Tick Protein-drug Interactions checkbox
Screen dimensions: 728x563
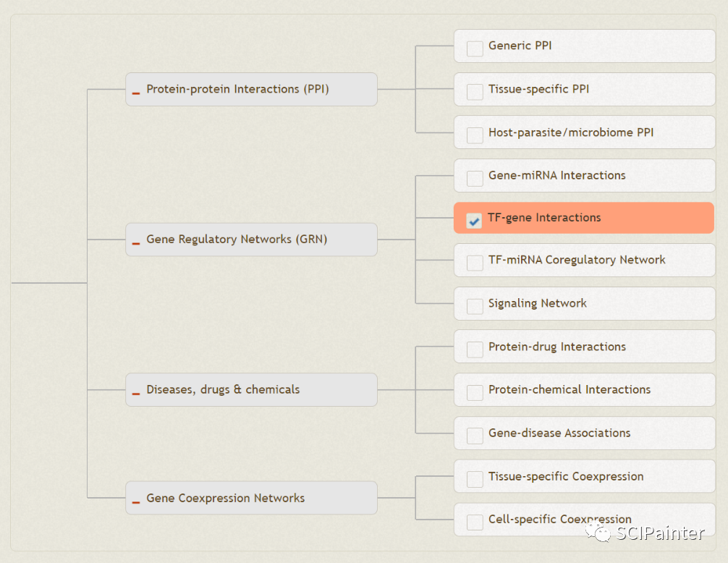point(475,350)
